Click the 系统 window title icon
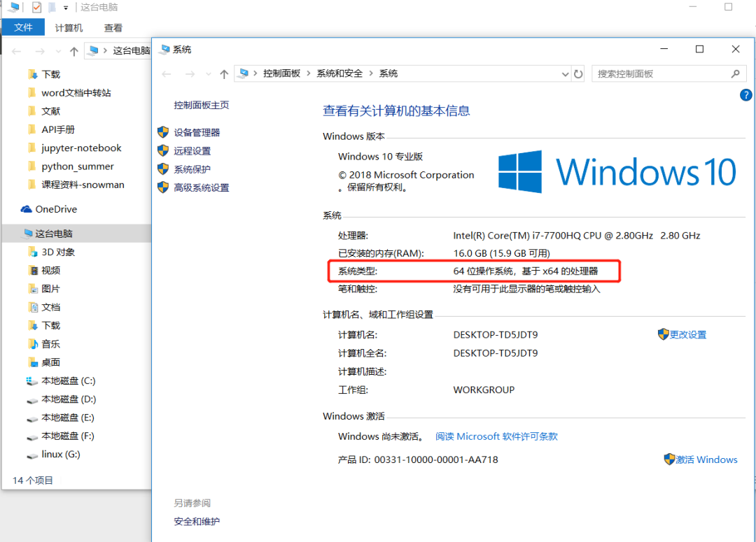This screenshot has height=542, width=756. pos(165,49)
